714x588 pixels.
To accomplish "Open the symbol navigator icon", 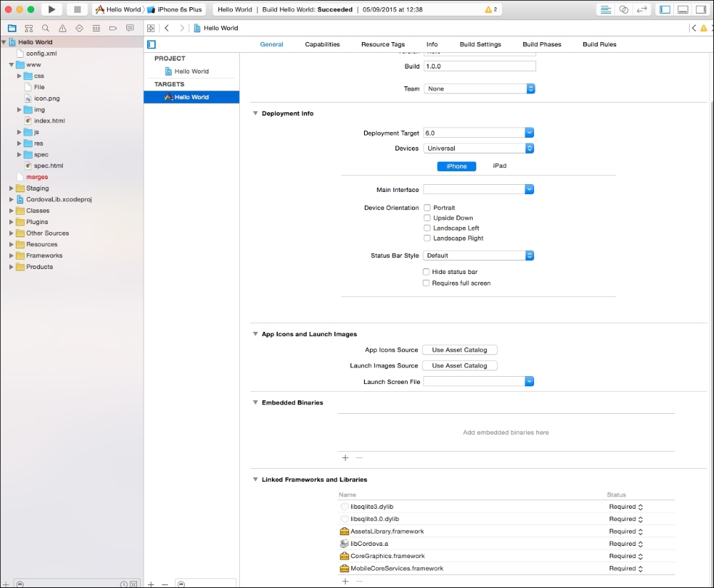I will pos(29,29).
